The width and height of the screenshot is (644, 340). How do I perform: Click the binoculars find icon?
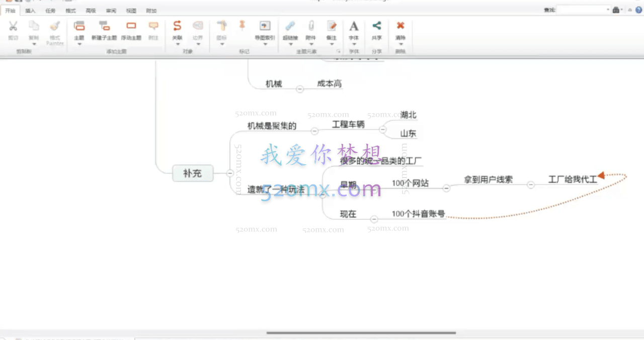(616, 10)
